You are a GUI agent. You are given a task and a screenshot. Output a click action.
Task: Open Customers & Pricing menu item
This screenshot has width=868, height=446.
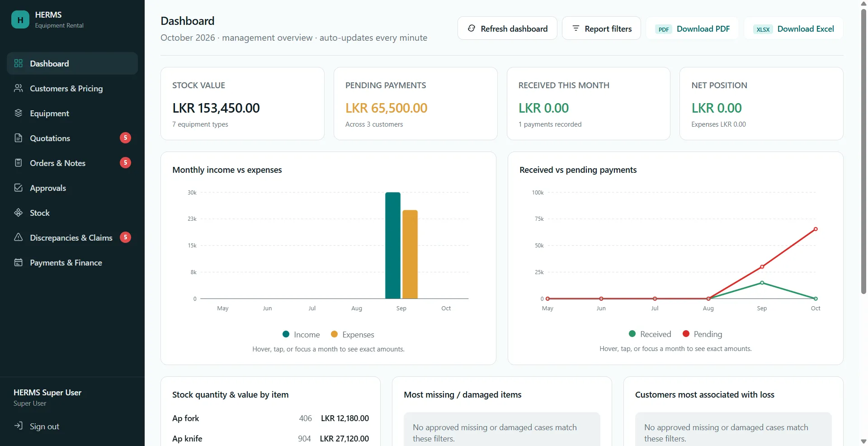click(x=72, y=88)
